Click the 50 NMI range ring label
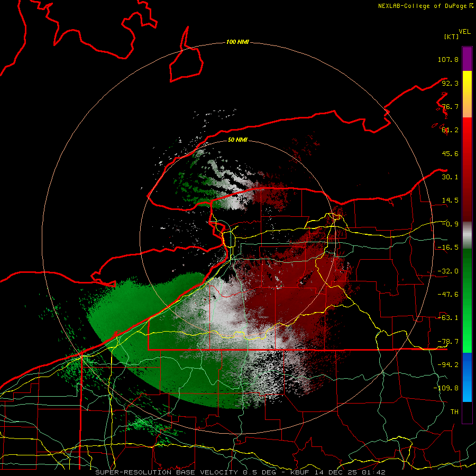The height and width of the screenshot is (476, 476). pos(237,140)
